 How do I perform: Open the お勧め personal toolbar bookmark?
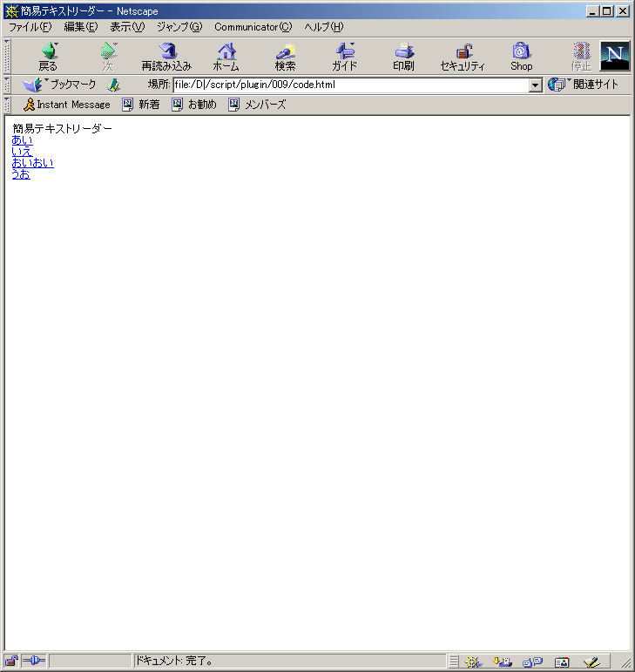194,105
